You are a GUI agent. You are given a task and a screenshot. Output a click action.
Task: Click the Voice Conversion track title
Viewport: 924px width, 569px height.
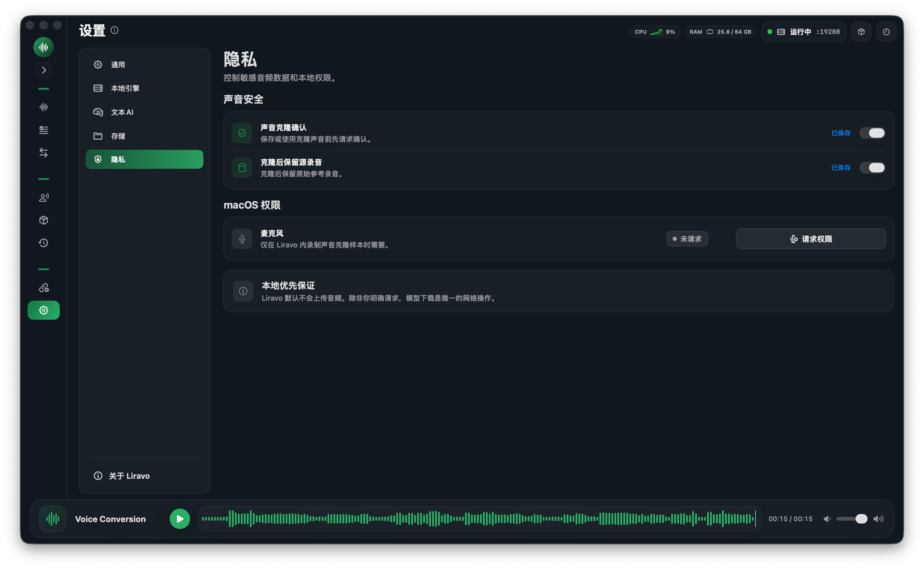point(110,519)
